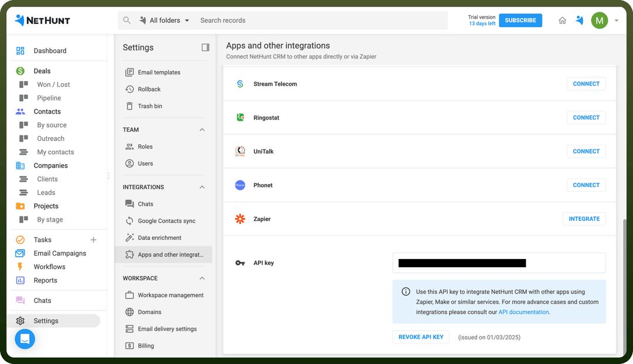Open the Won / Lost view

(x=53, y=84)
